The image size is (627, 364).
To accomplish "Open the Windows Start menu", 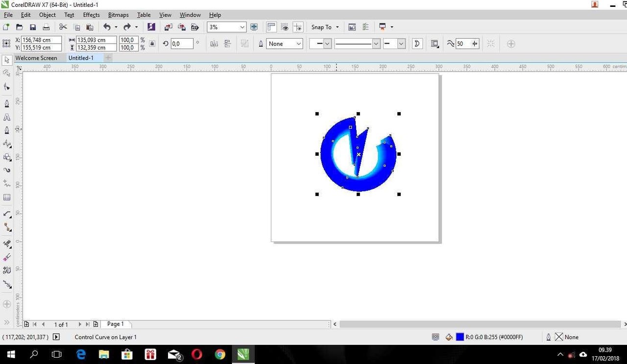I will [11, 354].
